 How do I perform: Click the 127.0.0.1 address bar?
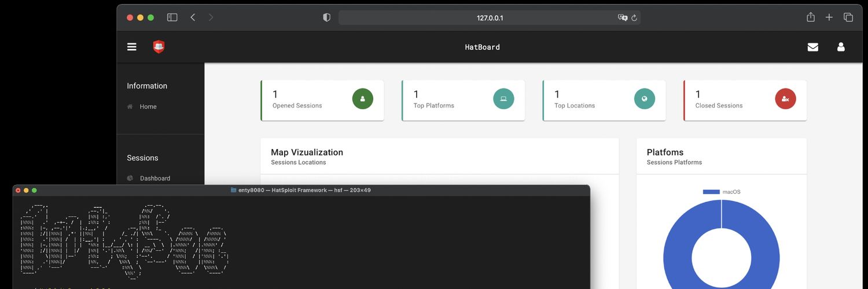[x=490, y=17]
